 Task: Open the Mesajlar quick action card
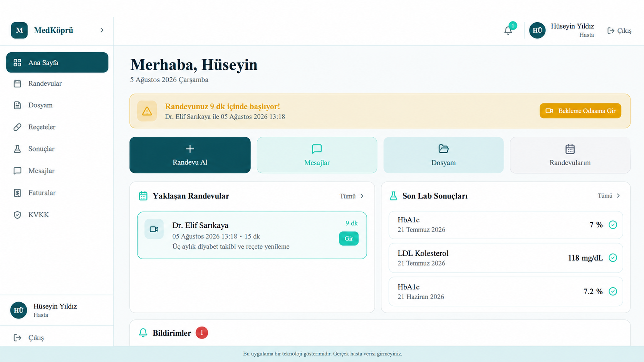(317, 155)
